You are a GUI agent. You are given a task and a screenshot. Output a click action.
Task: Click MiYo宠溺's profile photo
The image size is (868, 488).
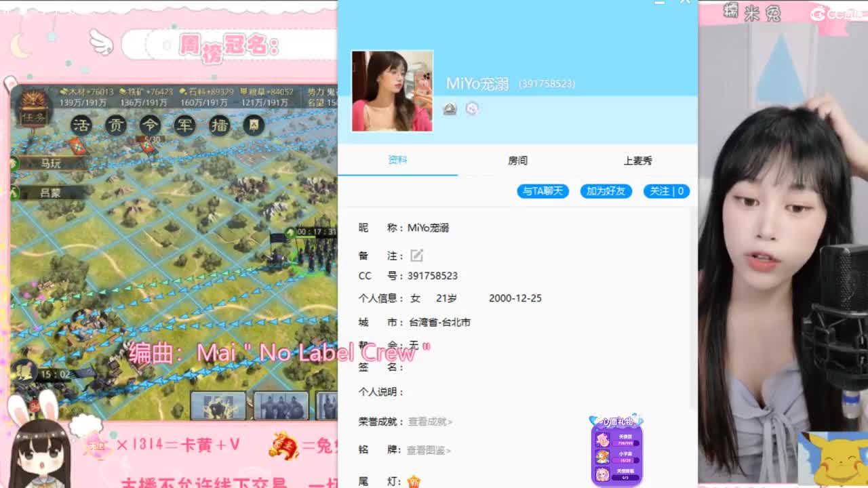(x=392, y=89)
